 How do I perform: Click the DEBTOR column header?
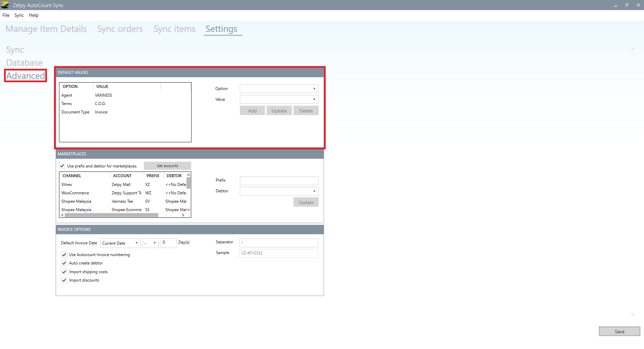coord(175,176)
